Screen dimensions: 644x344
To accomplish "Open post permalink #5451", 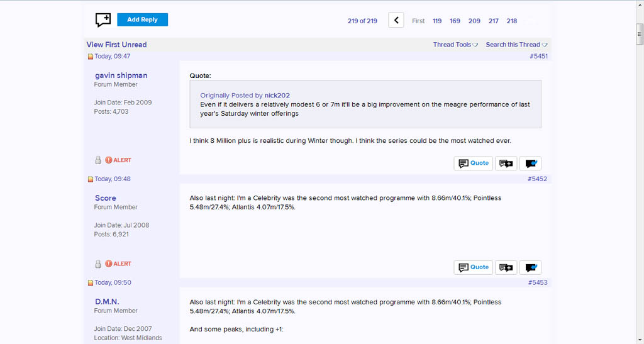I will (x=538, y=56).
